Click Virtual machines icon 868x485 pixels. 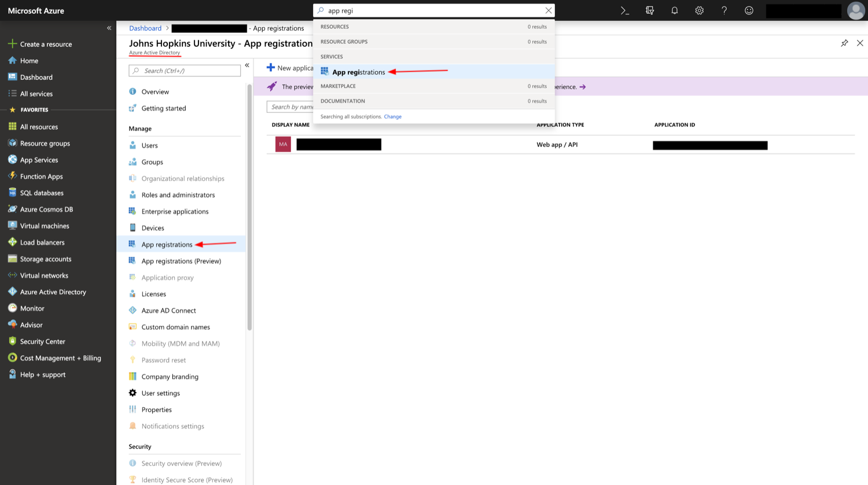[x=12, y=226]
